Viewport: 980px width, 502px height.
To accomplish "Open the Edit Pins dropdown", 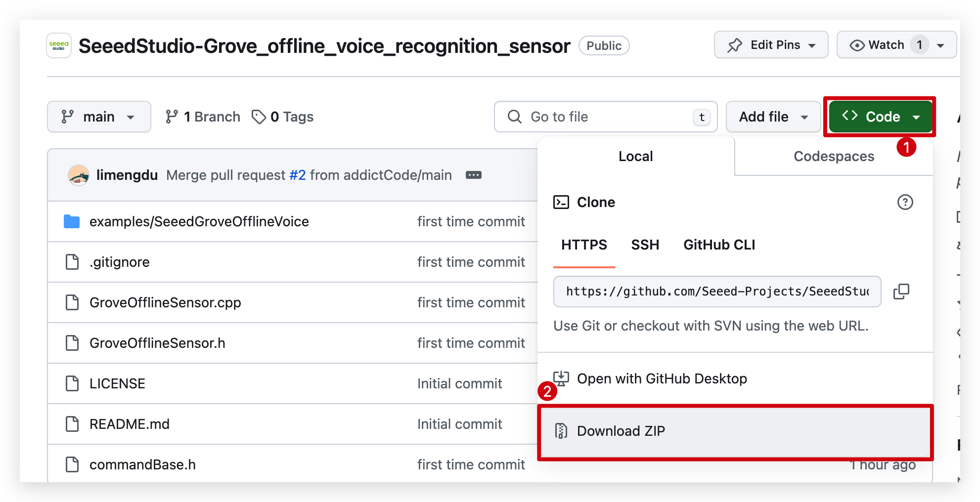I will (771, 45).
